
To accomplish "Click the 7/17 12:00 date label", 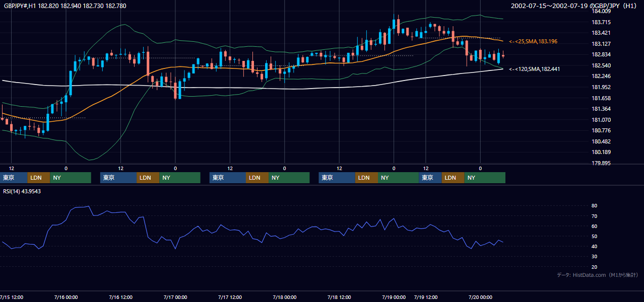I will pyautogui.click(x=229, y=297).
